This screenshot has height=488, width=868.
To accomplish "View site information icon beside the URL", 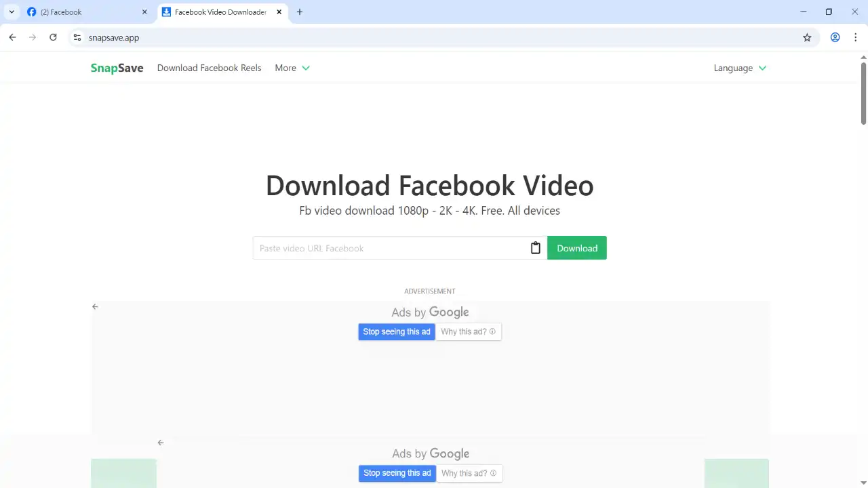I will [77, 38].
